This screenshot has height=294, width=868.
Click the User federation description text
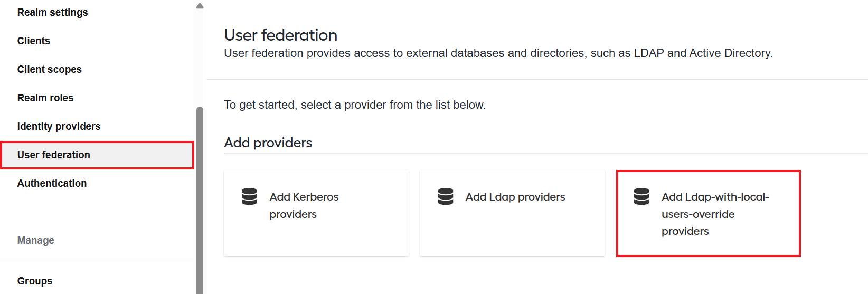pyautogui.click(x=498, y=53)
